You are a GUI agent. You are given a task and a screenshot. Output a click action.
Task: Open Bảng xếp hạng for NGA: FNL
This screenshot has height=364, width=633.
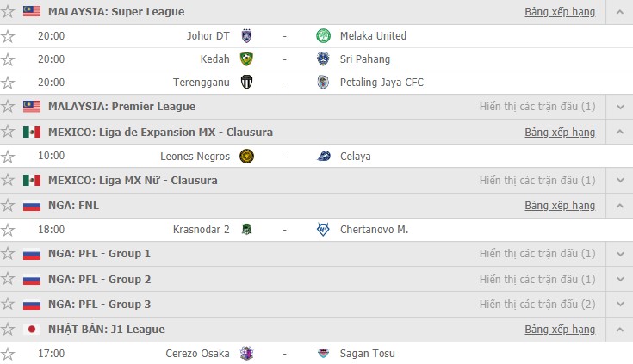point(560,206)
